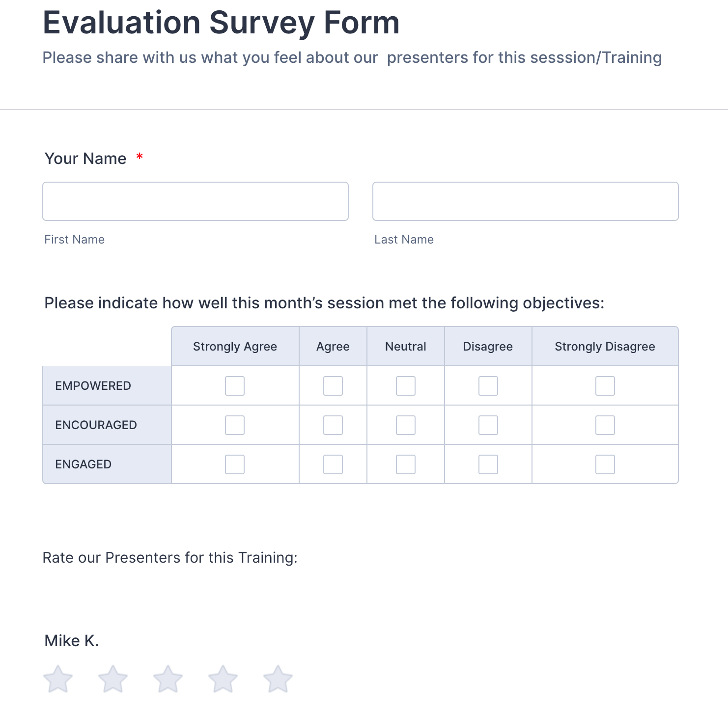Rate Mike K. one star

tap(58, 679)
